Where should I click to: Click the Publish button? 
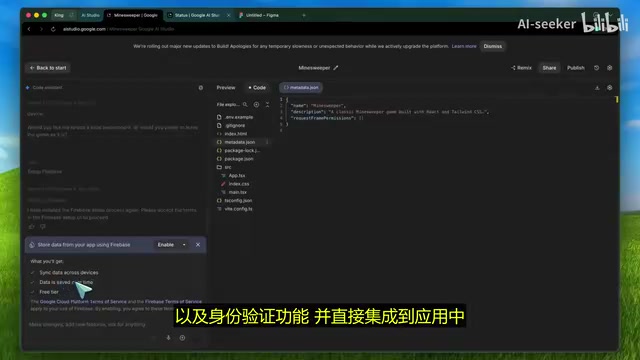(576, 68)
